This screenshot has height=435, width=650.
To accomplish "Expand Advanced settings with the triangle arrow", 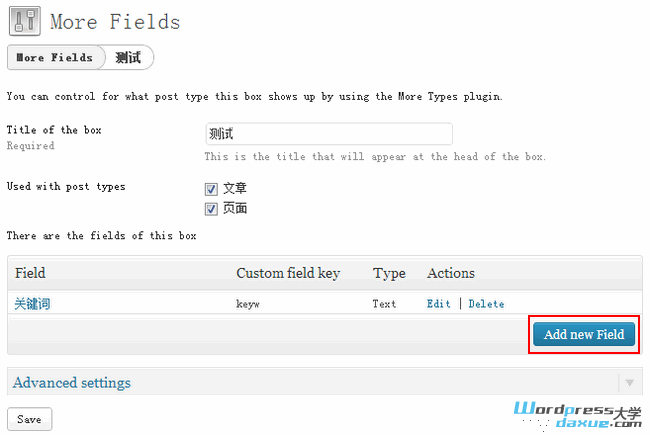I will (x=629, y=383).
